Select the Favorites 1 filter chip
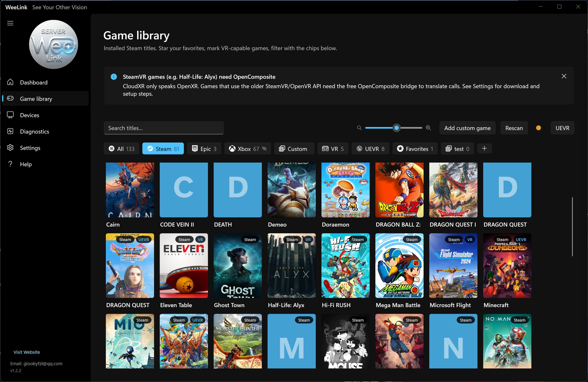Viewport: 588px width, 382px height. pos(415,148)
